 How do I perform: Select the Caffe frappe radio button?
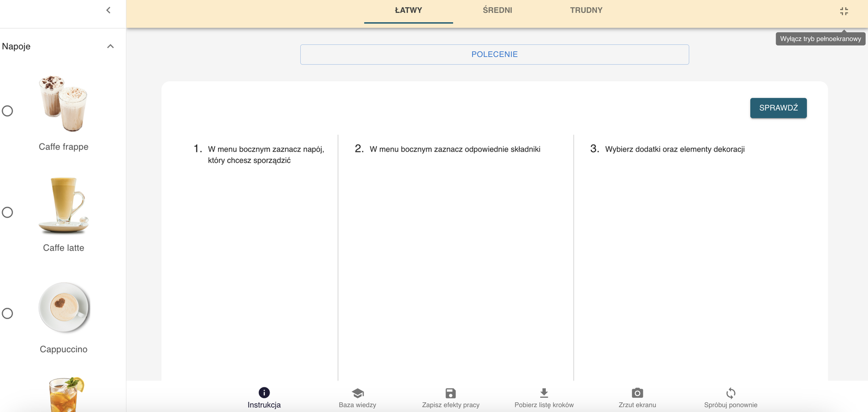(x=8, y=111)
